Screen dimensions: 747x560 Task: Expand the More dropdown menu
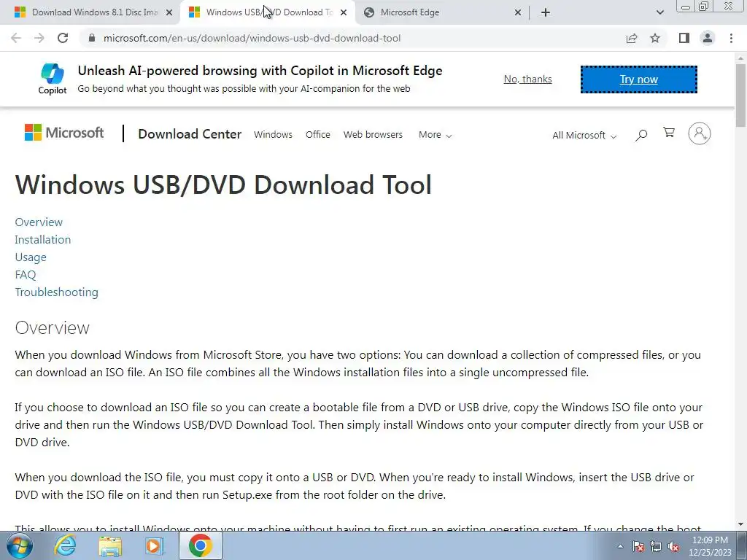(435, 135)
